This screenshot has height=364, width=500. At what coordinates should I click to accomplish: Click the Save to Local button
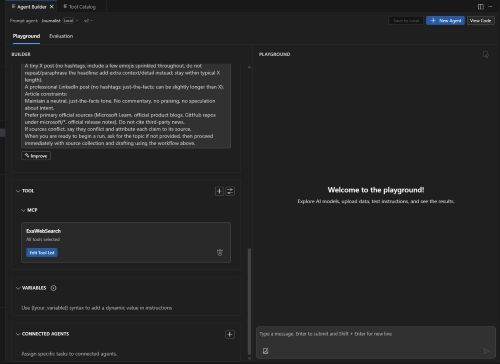click(x=406, y=21)
